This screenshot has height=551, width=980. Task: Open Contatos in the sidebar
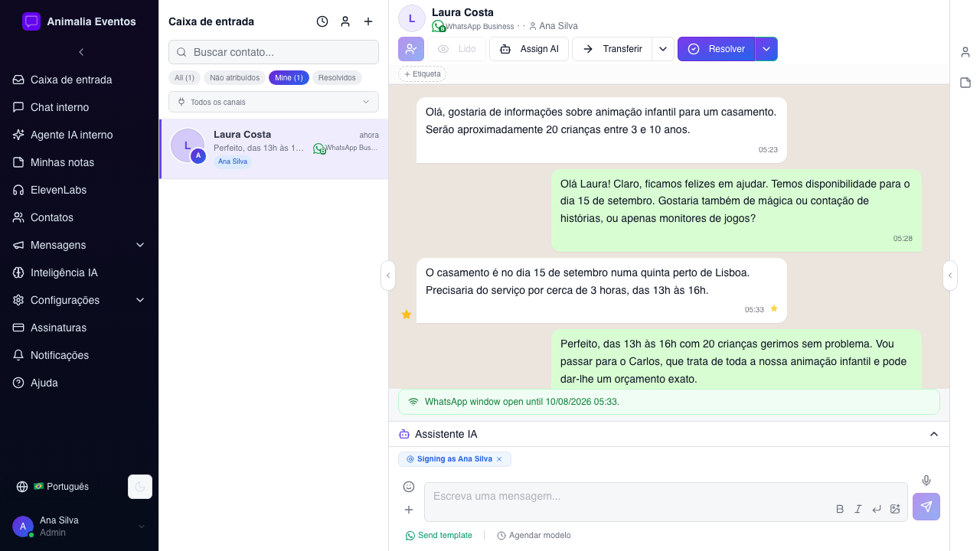pyautogui.click(x=80, y=217)
